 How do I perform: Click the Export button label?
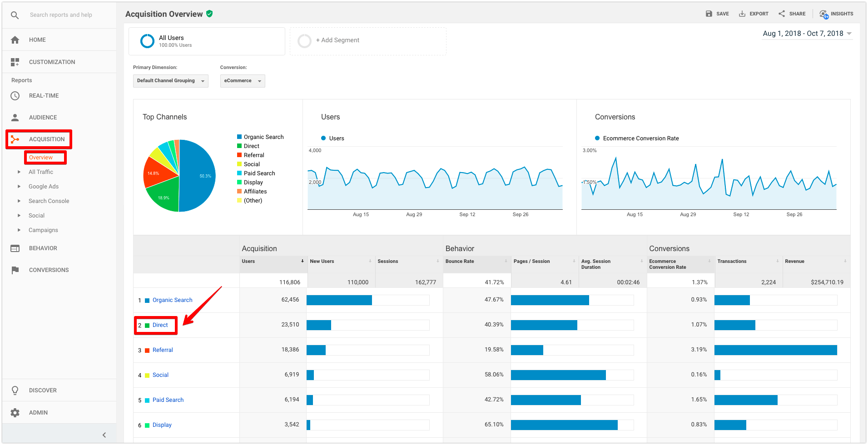tap(759, 14)
